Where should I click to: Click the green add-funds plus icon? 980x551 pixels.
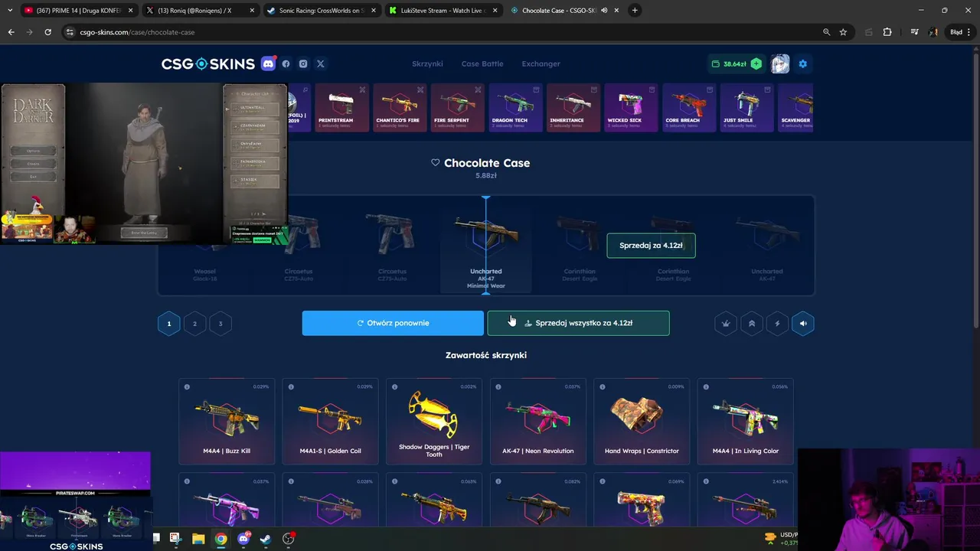(x=756, y=64)
